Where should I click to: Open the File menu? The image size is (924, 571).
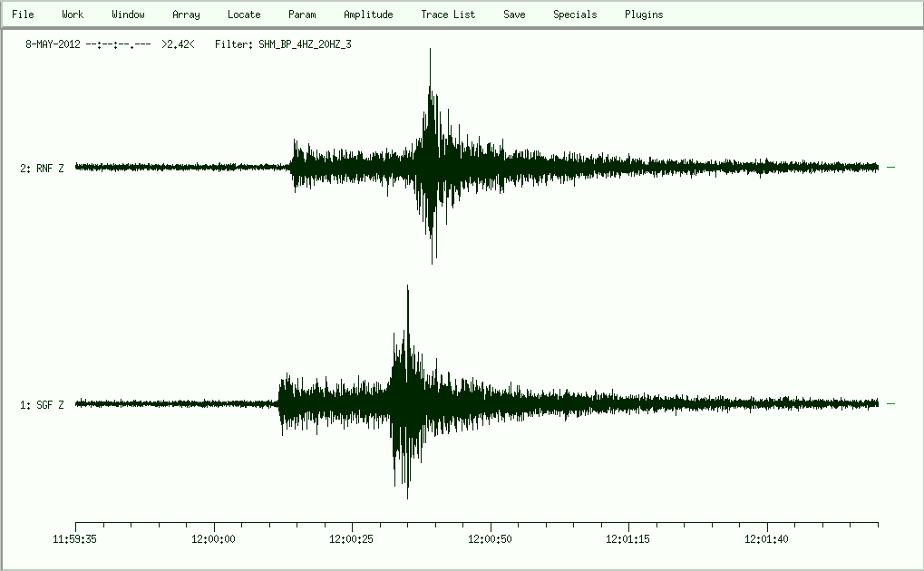(x=23, y=15)
